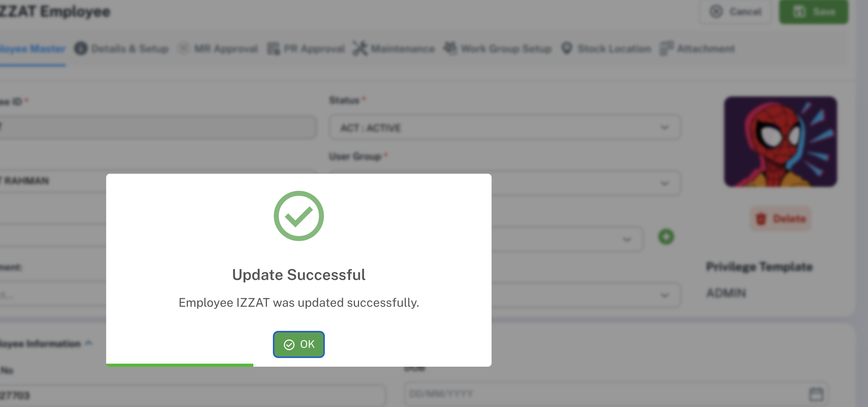Switch to the MR Approval tab

tap(219, 49)
